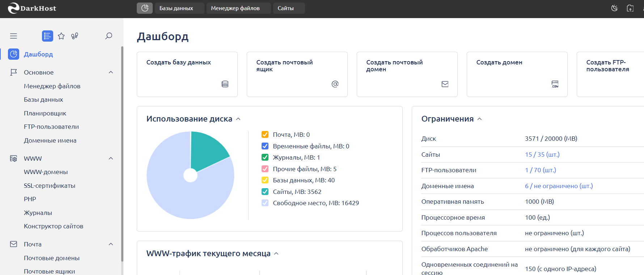The height and width of the screenshot is (275, 644).
Task: Collapse the WWW sidebar section
Action: tap(111, 158)
